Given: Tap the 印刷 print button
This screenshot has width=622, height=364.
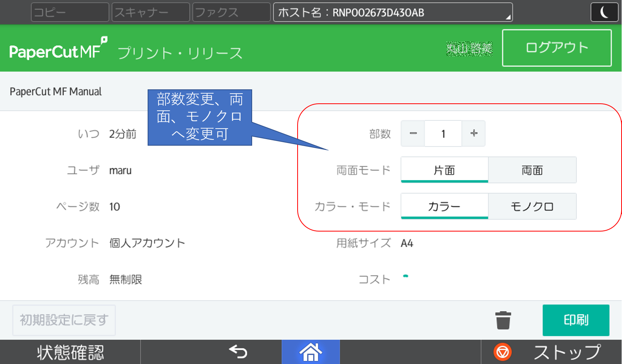Looking at the screenshot, I should 576,320.
